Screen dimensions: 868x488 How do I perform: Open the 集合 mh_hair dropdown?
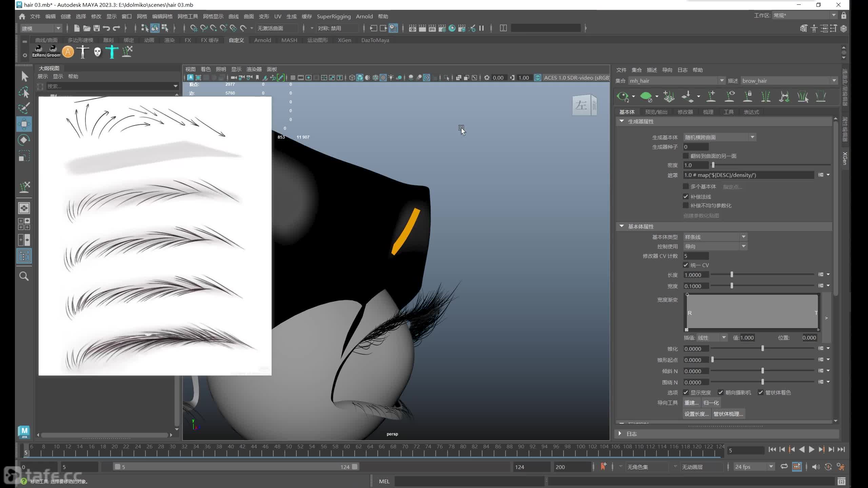click(x=676, y=81)
